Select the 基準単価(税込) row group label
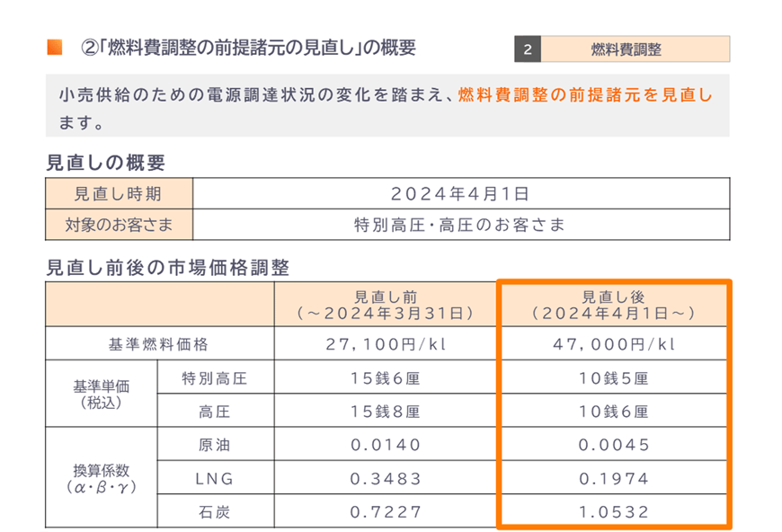Screen dimensions: 782x532 pyautogui.click(x=101, y=395)
